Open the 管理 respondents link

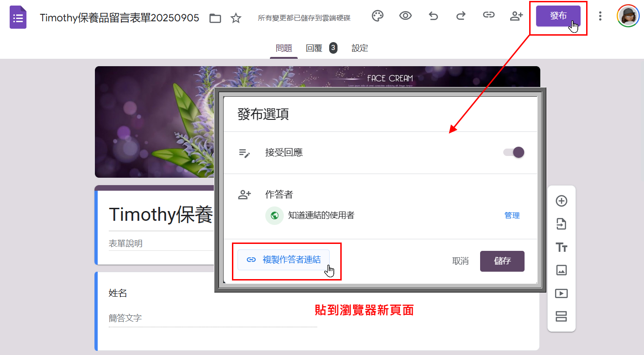[512, 215]
